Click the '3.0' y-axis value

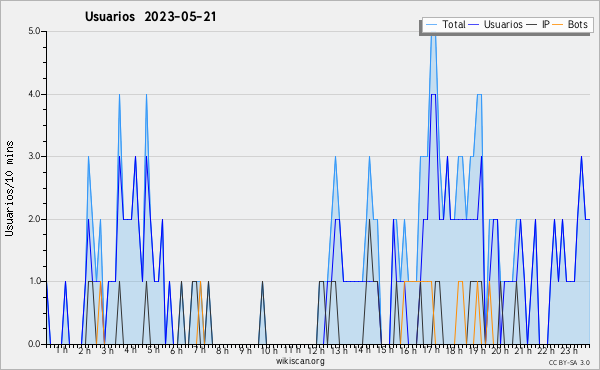point(34,156)
